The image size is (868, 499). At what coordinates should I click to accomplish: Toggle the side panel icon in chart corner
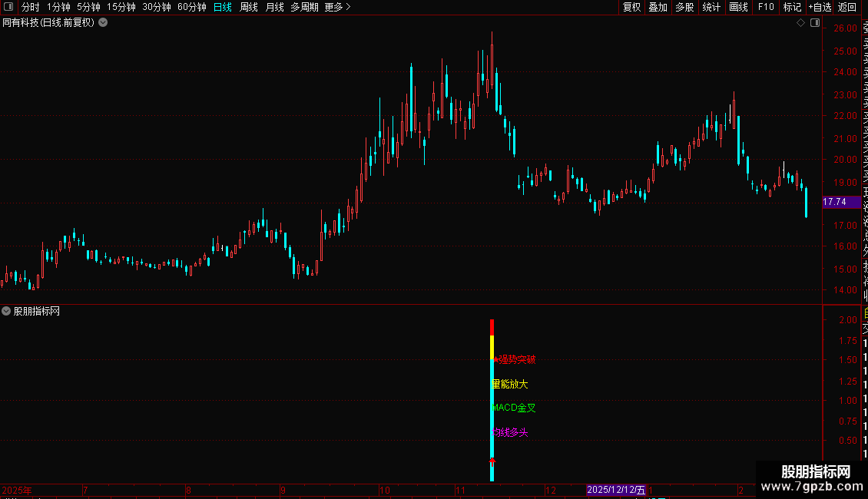(815, 23)
